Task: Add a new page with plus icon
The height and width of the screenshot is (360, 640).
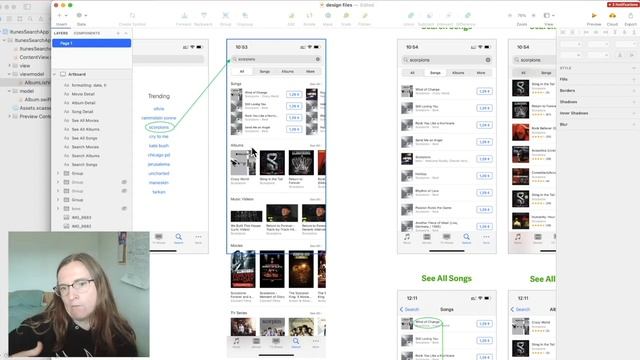Action: point(118,33)
